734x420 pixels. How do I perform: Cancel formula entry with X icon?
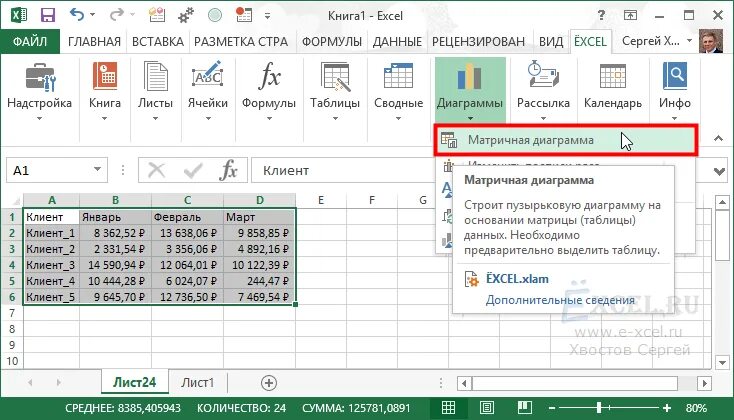[x=156, y=170]
